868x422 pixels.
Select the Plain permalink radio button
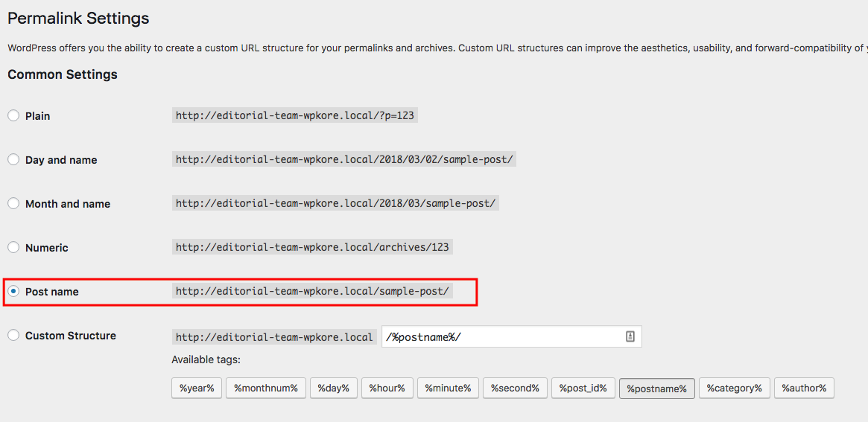(x=13, y=115)
